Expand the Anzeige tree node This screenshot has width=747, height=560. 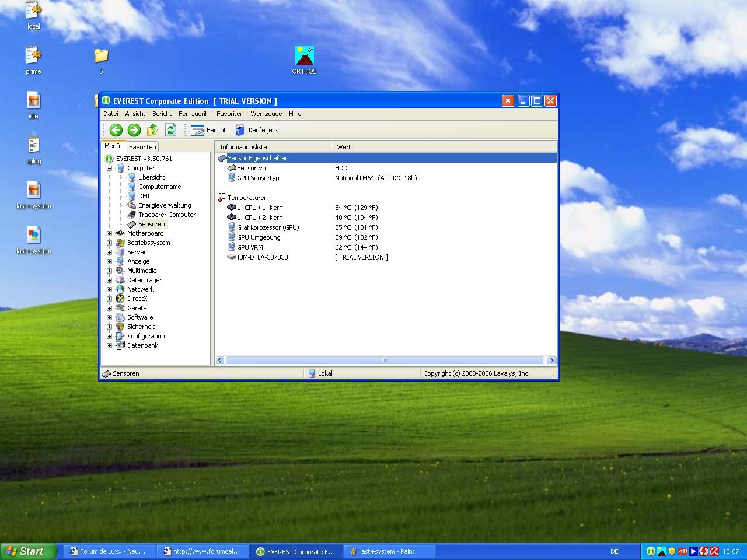[x=109, y=261]
